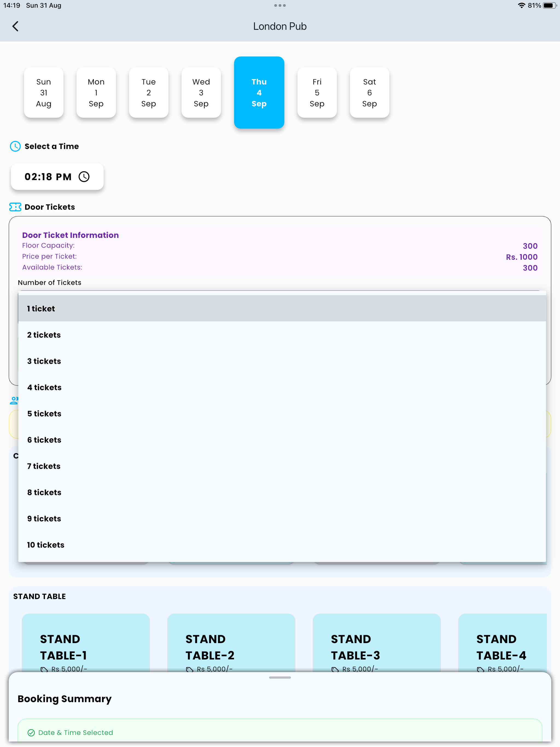This screenshot has width=560, height=747.
Task: Select the STAND TABLE-1 card
Action: (x=86, y=643)
